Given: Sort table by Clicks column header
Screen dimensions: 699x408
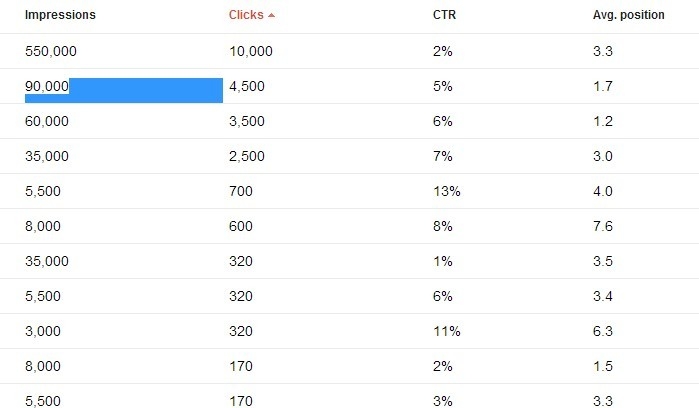Looking at the screenshot, I should click(246, 15).
